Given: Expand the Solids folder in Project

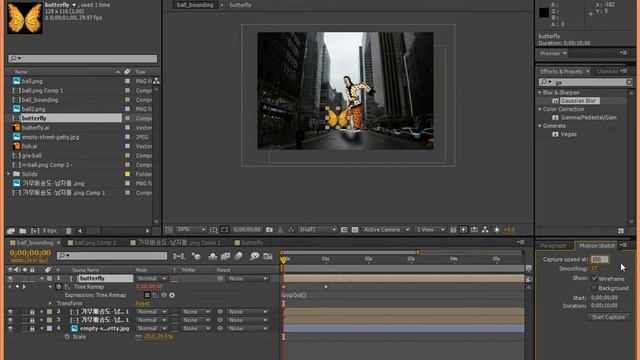Looking at the screenshot, I should [9, 174].
